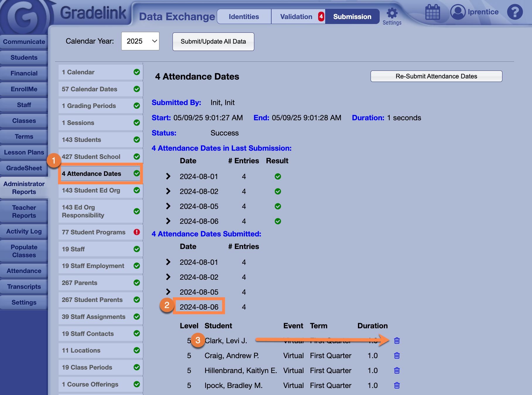The width and height of the screenshot is (532, 395).
Task: Expand 2024-08-06 in Last Submission list
Action: (168, 221)
